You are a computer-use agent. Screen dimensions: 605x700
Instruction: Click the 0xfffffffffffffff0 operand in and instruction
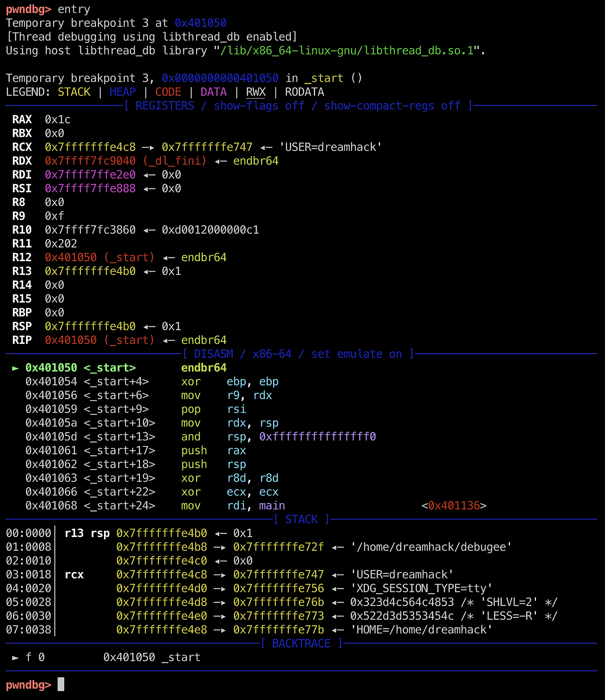(318, 436)
